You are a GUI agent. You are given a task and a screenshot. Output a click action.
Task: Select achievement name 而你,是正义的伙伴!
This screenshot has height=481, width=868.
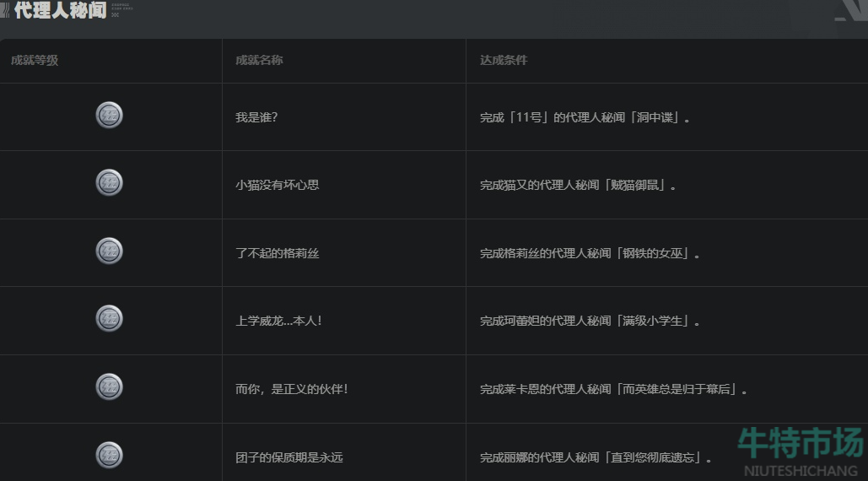coord(292,389)
